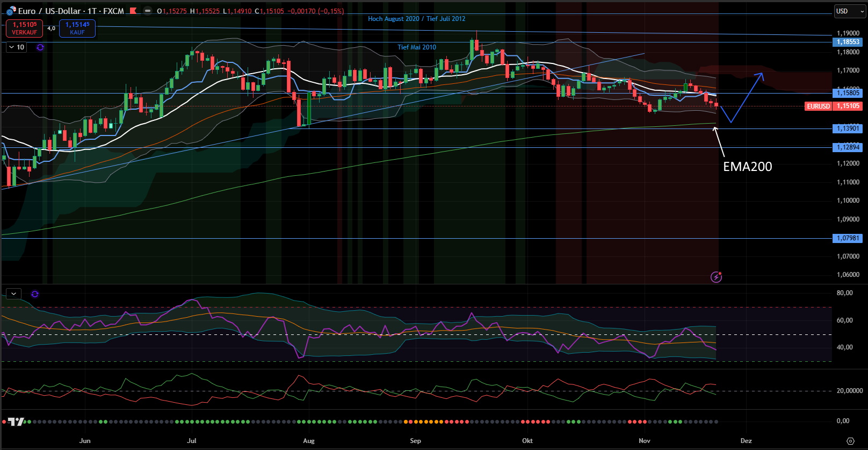Click the 1,13901 horizontal line price tag
868x450 pixels.
pyautogui.click(x=848, y=128)
